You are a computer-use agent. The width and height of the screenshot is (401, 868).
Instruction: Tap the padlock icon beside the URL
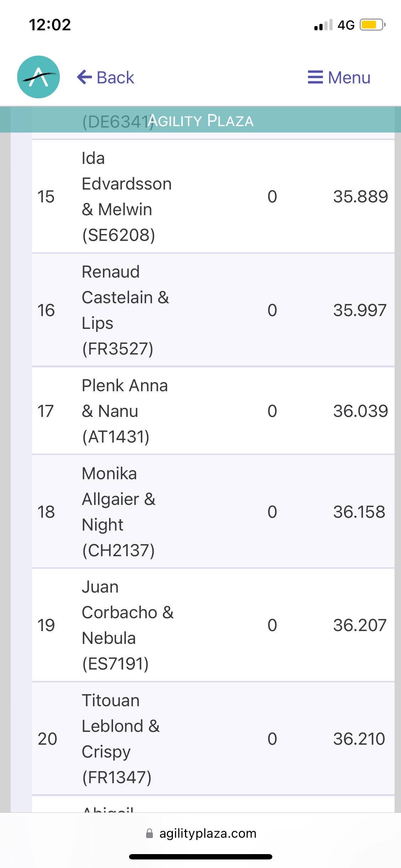pyautogui.click(x=150, y=833)
